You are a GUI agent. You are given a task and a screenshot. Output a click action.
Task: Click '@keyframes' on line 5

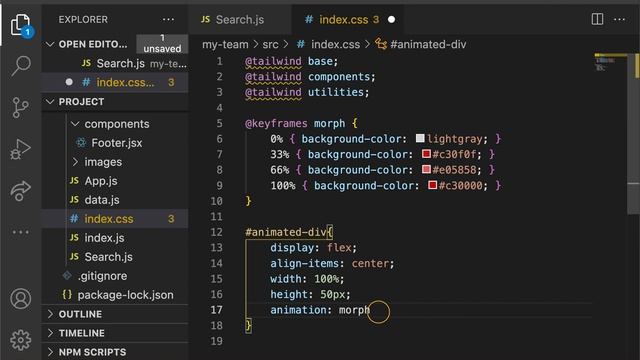click(276, 123)
